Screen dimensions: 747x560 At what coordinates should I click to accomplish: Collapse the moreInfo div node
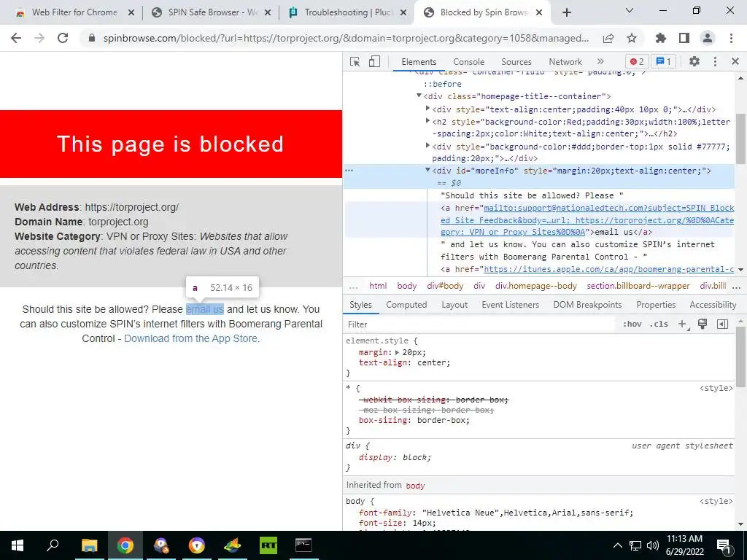(x=427, y=170)
